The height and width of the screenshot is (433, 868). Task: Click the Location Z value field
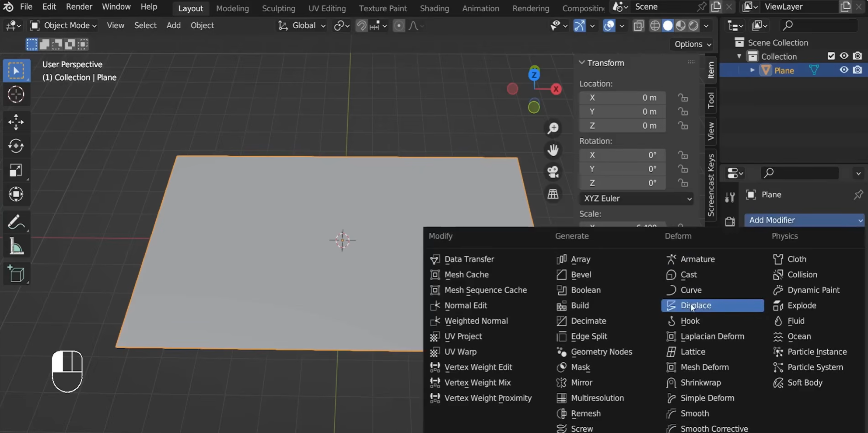[x=622, y=126]
